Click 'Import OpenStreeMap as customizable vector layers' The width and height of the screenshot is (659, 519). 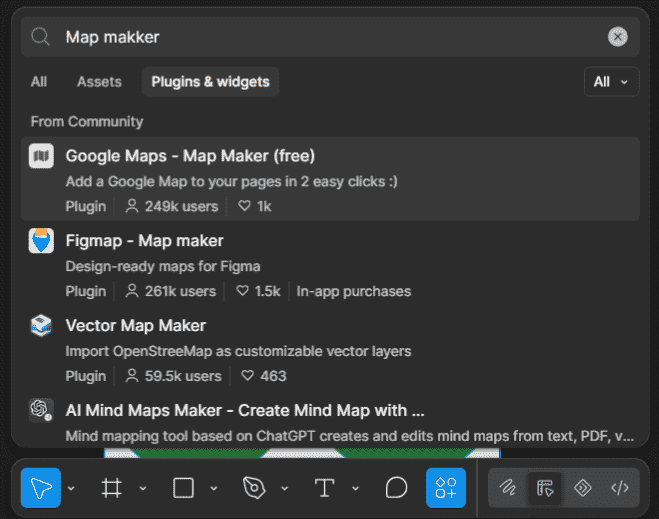click(x=238, y=351)
